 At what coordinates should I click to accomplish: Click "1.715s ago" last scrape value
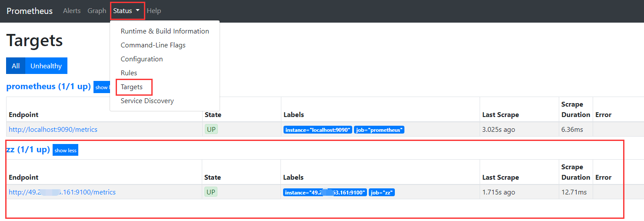[499, 192]
